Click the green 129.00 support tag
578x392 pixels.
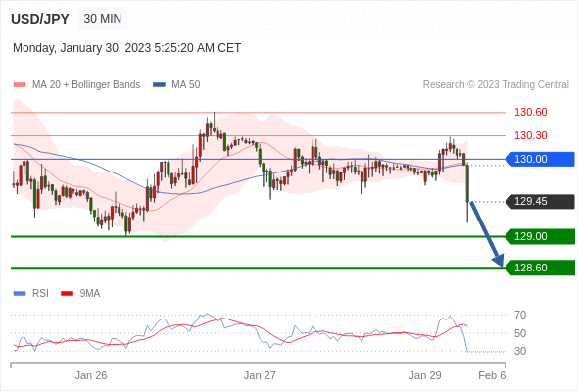[x=540, y=236]
